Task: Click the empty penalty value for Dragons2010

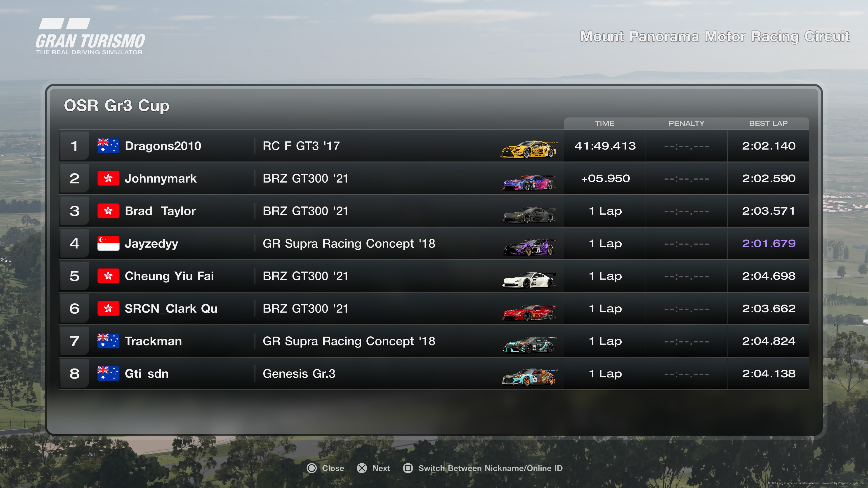Action: tap(686, 146)
